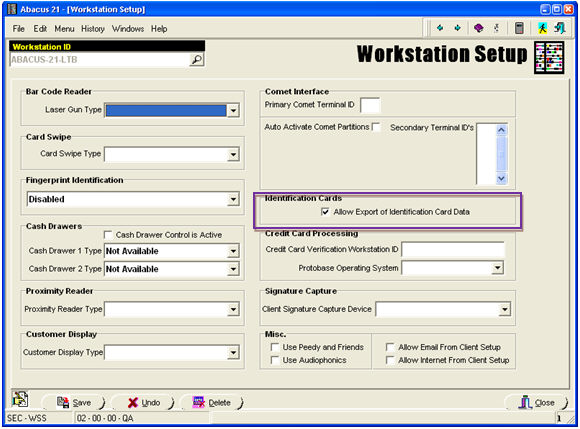Click the Credit Card Verification Workstation ID field

(x=453, y=249)
